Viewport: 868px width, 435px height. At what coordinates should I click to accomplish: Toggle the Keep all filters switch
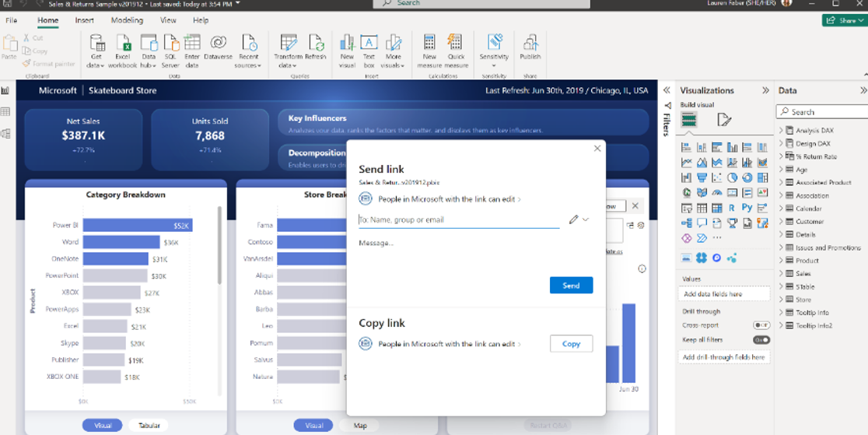761,340
